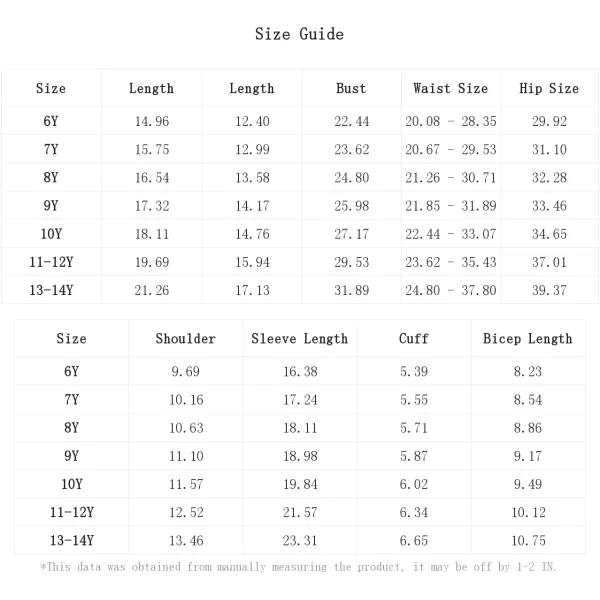Screen dimensions: 600x600
Task: Click the 11-12Y label in bottom table
Action: (72, 512)
